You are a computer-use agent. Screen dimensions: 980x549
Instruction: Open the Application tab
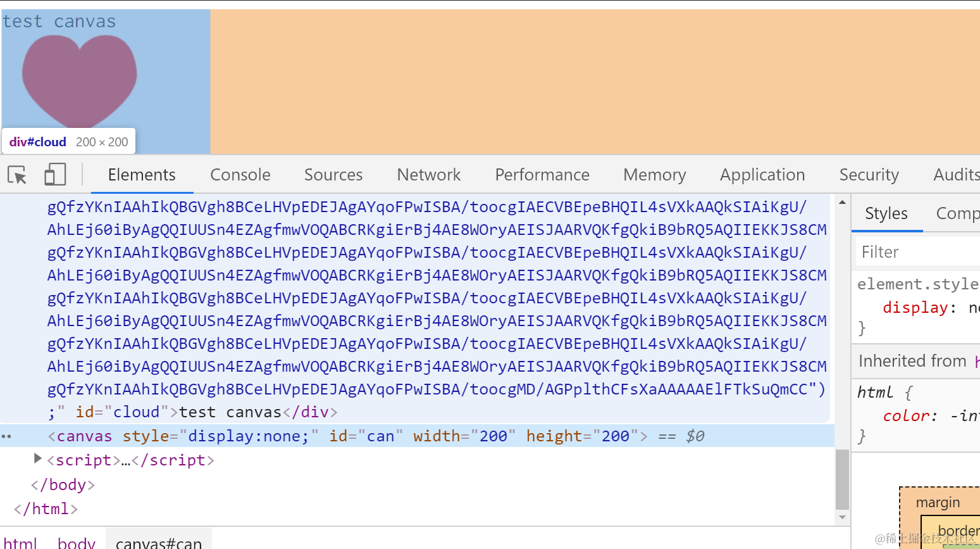762,175
